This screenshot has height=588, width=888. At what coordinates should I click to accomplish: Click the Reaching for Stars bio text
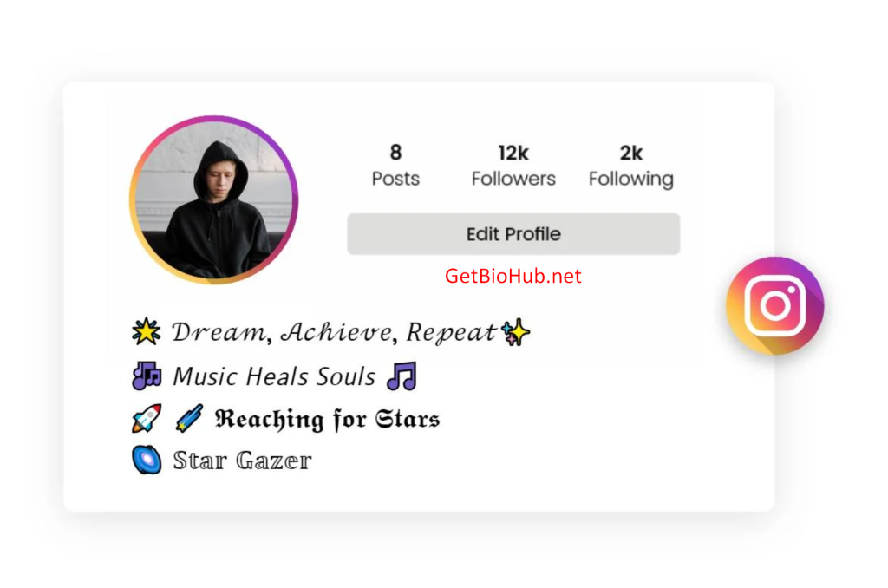point(327,419)
